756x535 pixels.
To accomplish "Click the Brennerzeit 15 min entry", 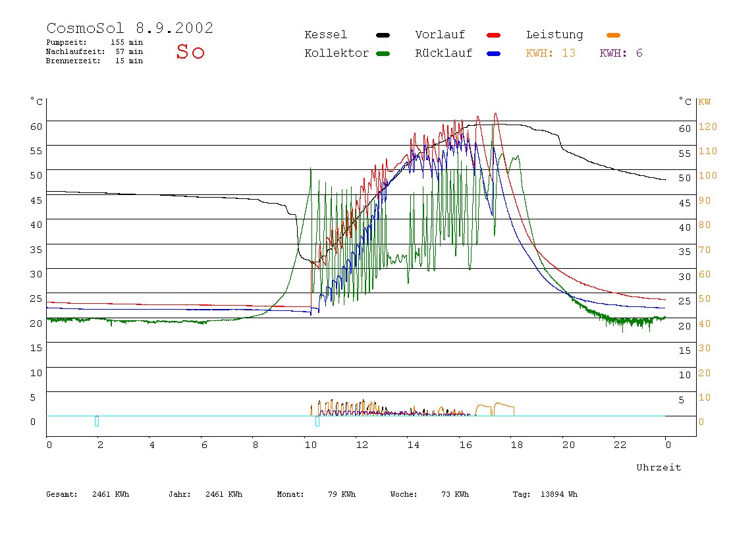I will pyautogui.click(x=95, y=61).
